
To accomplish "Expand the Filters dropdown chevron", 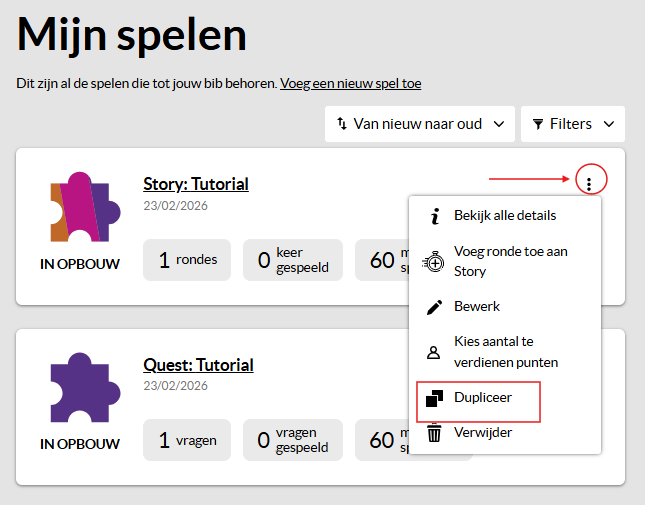I will [607, 124].
